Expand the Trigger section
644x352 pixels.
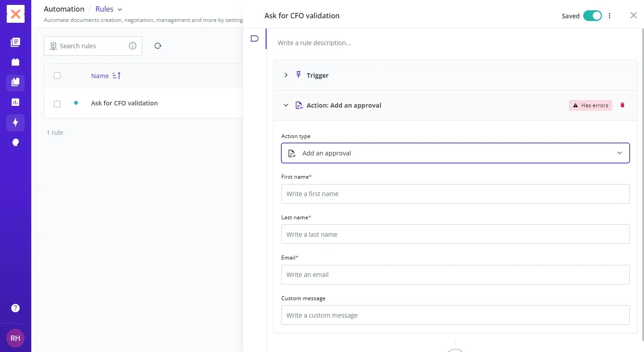(286, 75)
